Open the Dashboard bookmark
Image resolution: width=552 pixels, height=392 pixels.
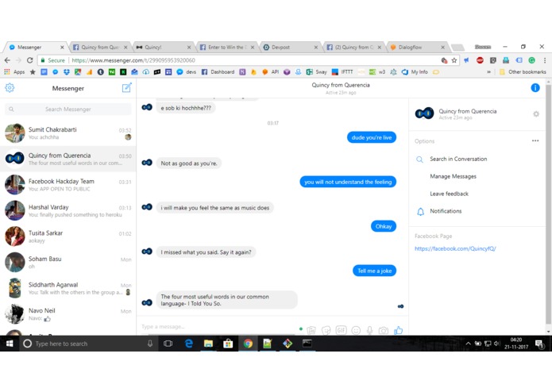click(x=218, y=71)
